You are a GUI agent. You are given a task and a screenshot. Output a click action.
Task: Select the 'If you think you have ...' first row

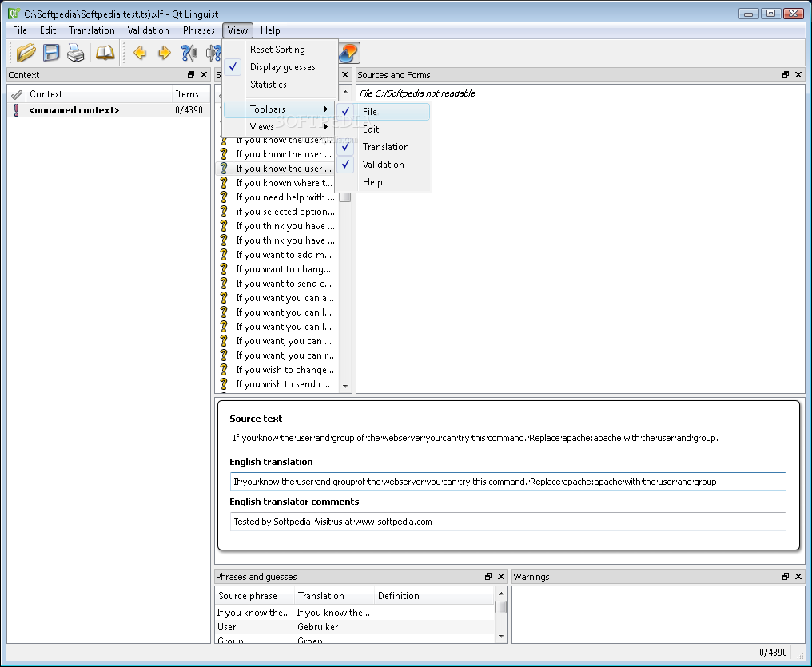point(278,225)
